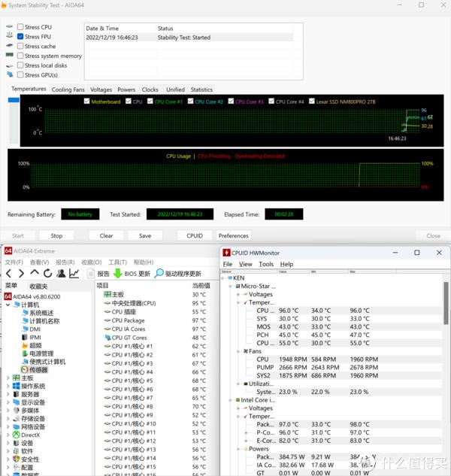Toggle the Lexar SSD NM800PRO graph checkbox
Viewport: 451px width, 476px height.
(x=312, y=101)
